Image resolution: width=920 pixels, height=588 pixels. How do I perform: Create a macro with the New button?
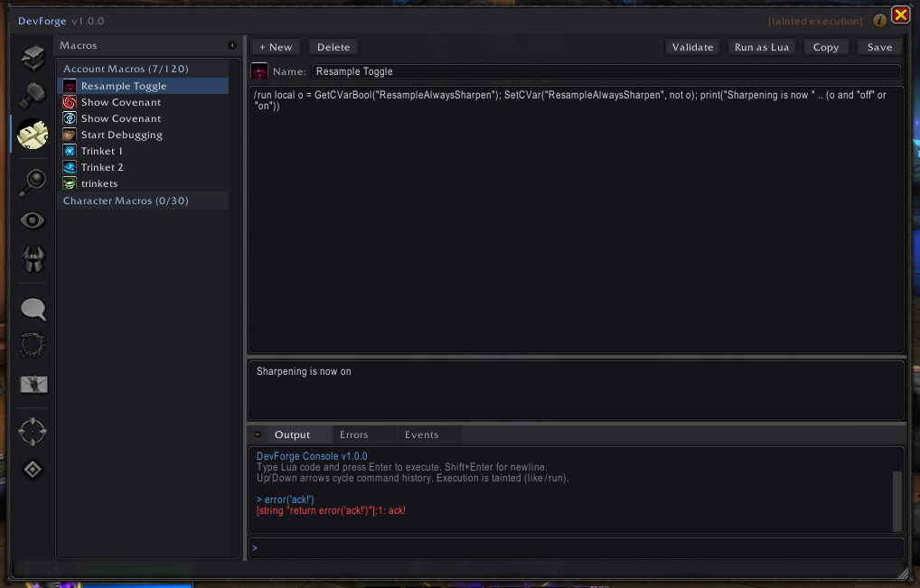click(276, 46)
